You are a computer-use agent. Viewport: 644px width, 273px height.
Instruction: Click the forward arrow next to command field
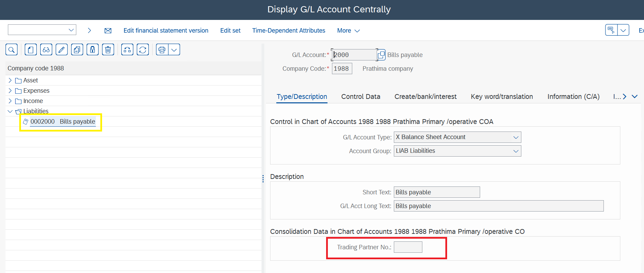(89, 31)
